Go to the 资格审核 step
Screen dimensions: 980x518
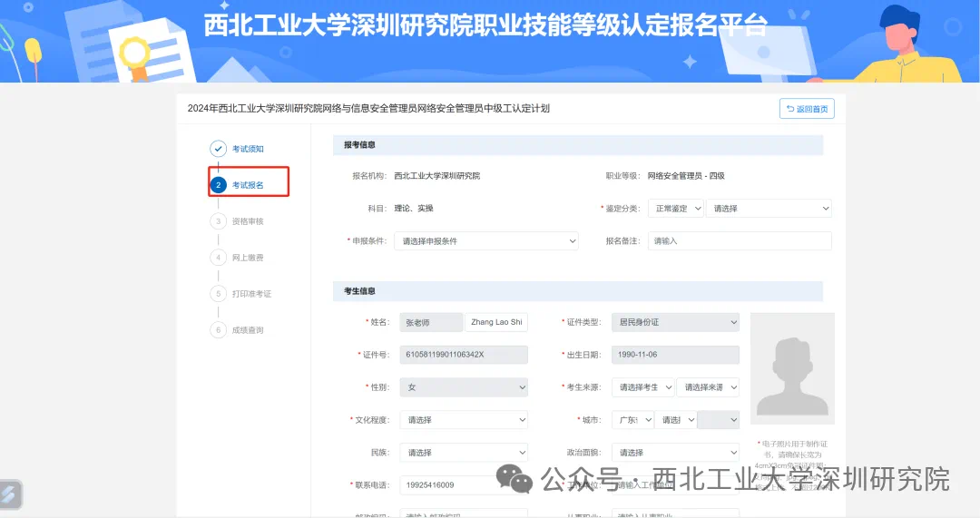click(248, 221)
